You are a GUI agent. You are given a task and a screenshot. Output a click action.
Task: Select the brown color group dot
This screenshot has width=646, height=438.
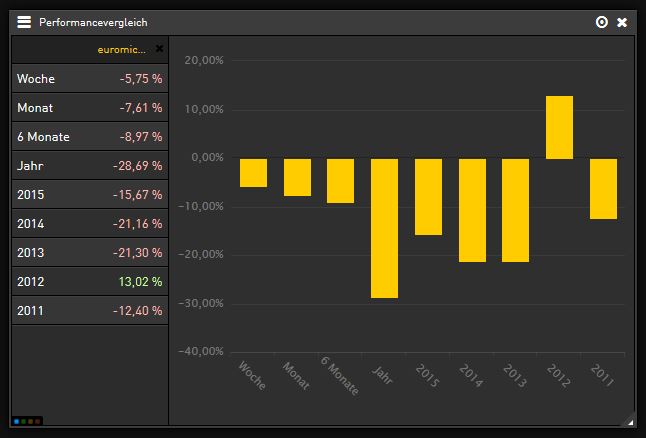(38, 422)
